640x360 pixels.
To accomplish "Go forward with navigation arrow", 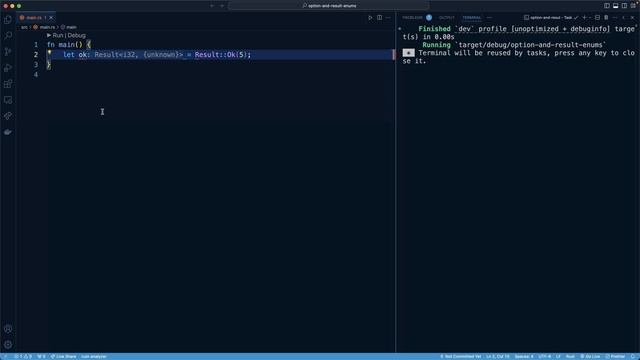I will [222, 6].
